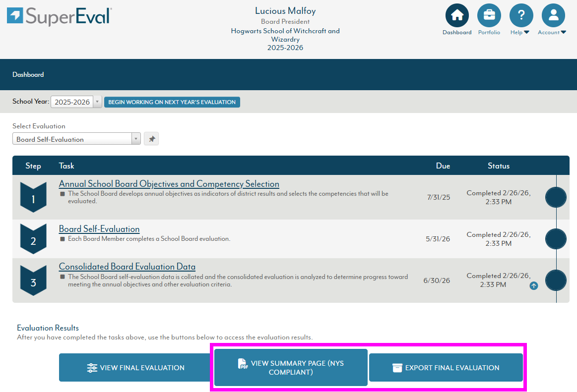The image size is (577, 392).
Task: Open Annual School Board Objectives link
Action: point(169,184)
